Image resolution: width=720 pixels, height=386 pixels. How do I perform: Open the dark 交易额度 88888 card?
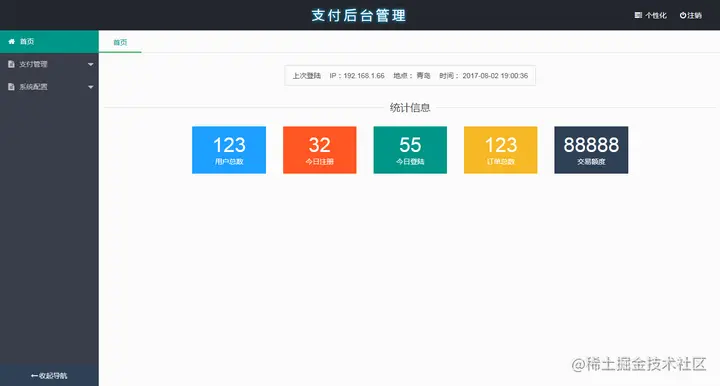tap(591, 150)
